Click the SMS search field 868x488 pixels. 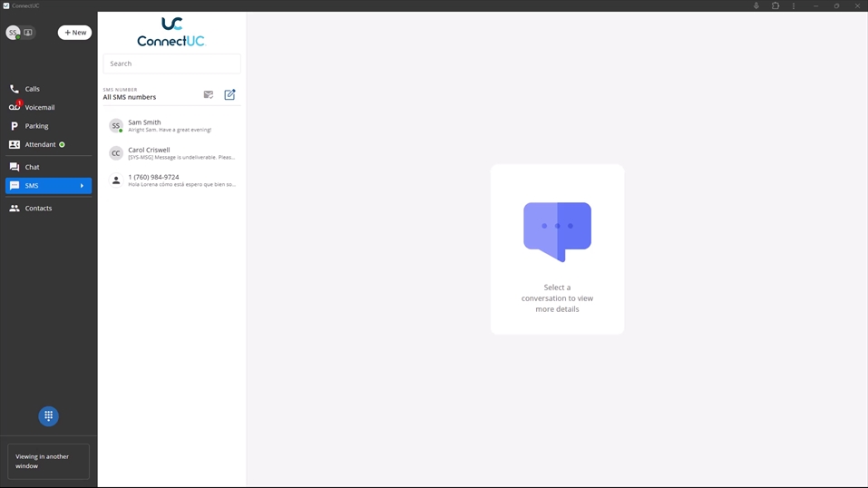click(x=171, y=63)
